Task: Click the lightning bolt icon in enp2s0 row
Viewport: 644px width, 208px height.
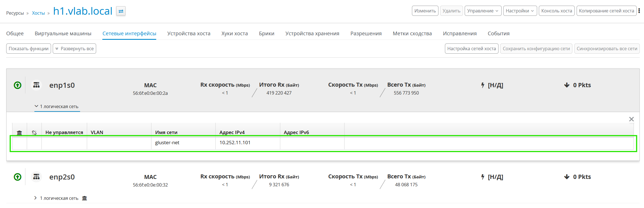Action: [483, 177]
